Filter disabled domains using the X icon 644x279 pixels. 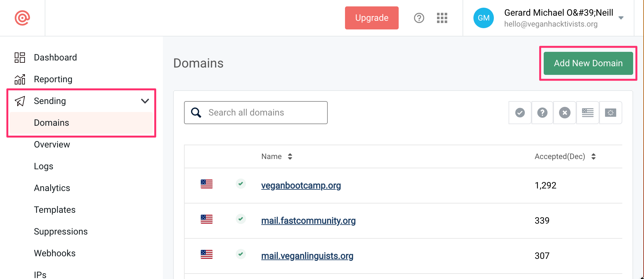click(564, 113)
